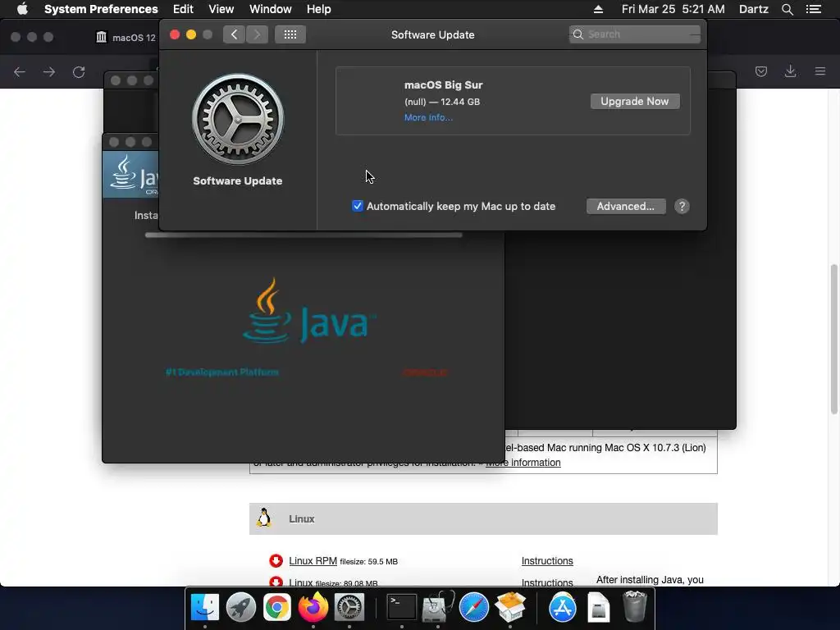This screenshot has width=840, height=630.
Task: Open Google Chrome from the Dock
Action: pos(277,608)
